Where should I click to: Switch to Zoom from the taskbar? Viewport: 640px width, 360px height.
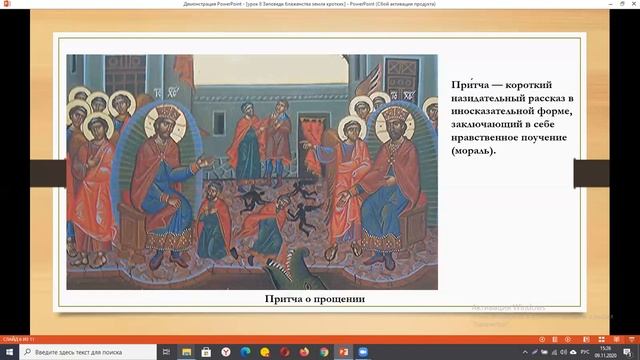(x=363, y=352)
